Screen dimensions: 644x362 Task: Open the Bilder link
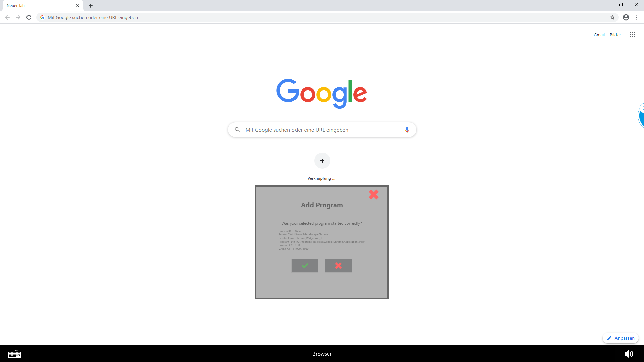point(615,35)
